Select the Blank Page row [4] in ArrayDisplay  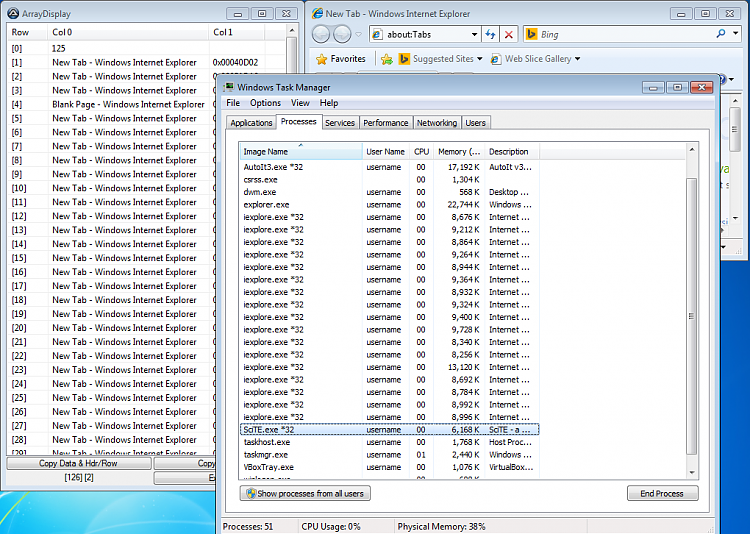(111, 104)
